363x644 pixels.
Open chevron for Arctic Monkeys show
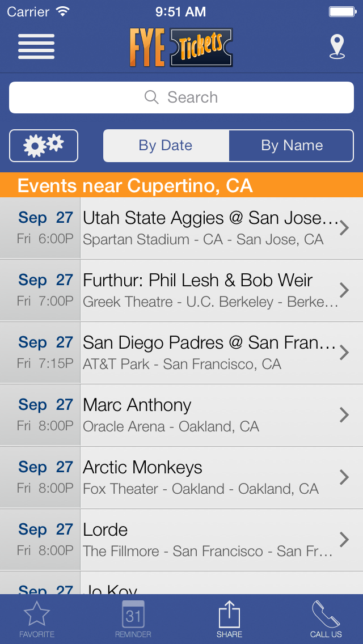pos(346,477)
